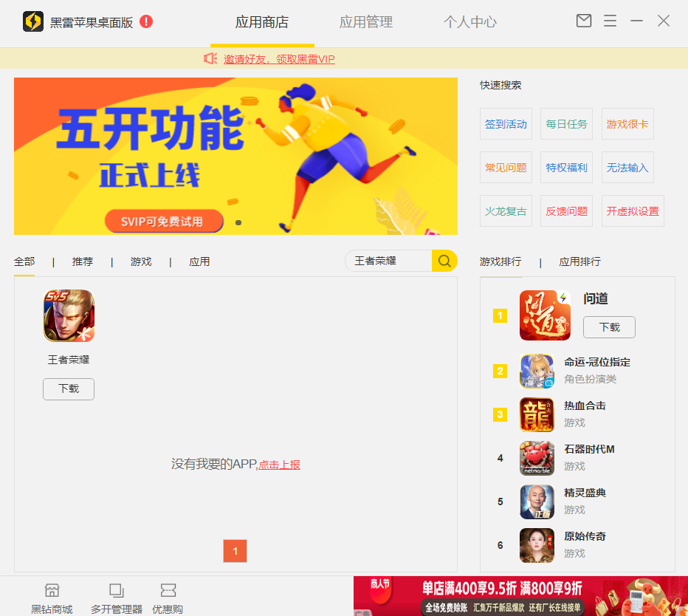Download 问道 from the rankings list
Screen dimensions: 688x616
pyautogui.click(x=609, y=327)
